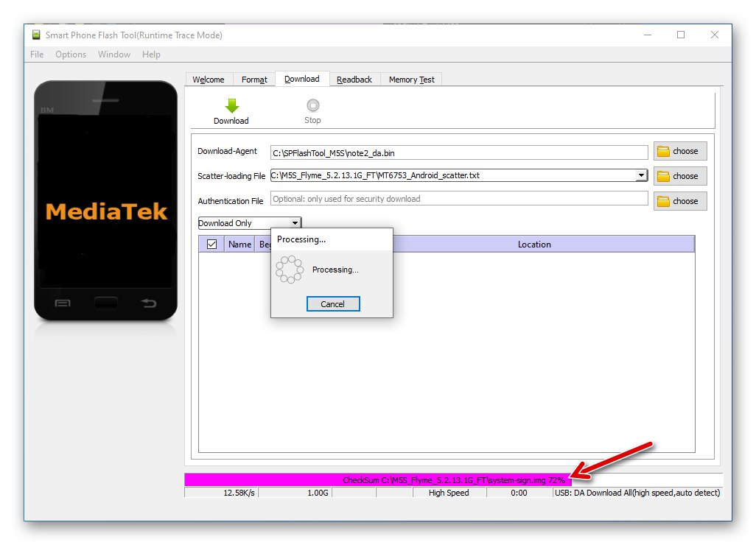Viewport: 756px width, 545px height.
Task: Open the File menu
Action: click(x=36, y=54)
